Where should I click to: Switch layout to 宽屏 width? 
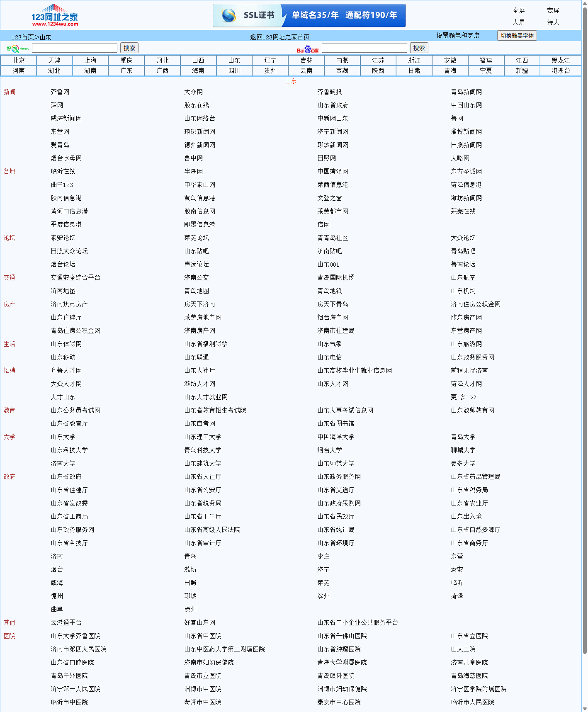tap(553, 11)
